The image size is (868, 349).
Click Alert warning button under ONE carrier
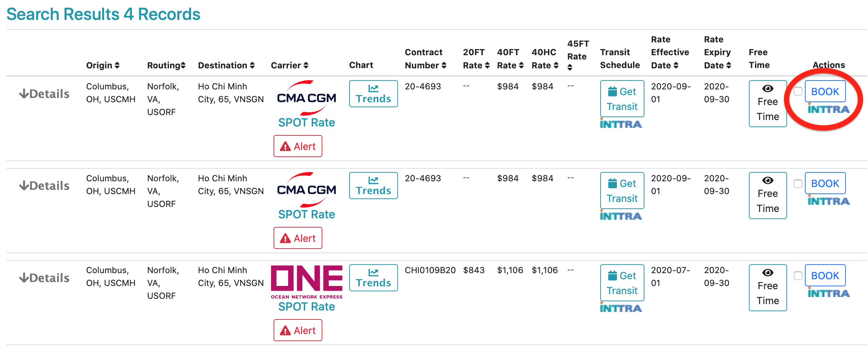[x=298, y=330]
